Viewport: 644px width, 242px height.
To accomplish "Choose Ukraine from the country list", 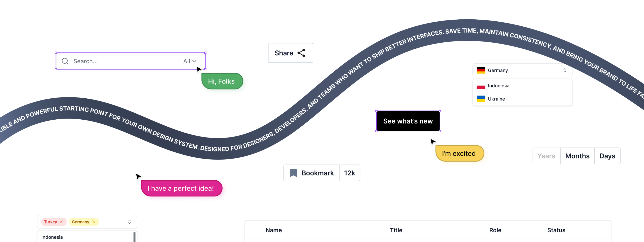I will 496,99.
